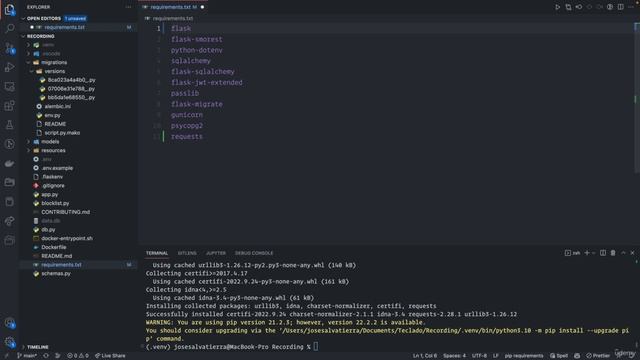Click the Prettier status bar item

pos(598,356)
